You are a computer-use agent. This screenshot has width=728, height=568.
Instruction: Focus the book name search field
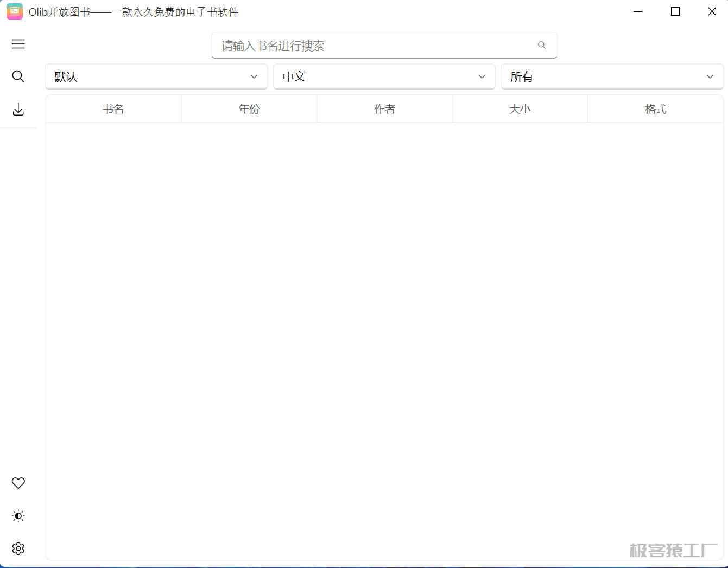point(375,46)
